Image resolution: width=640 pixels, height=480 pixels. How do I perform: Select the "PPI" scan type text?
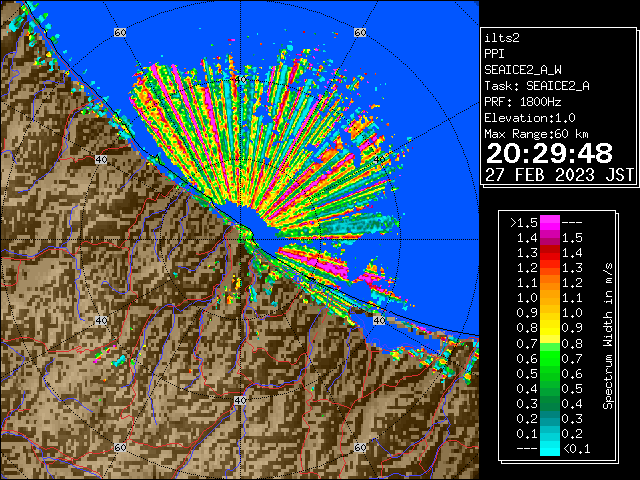[x=494, y=54]
